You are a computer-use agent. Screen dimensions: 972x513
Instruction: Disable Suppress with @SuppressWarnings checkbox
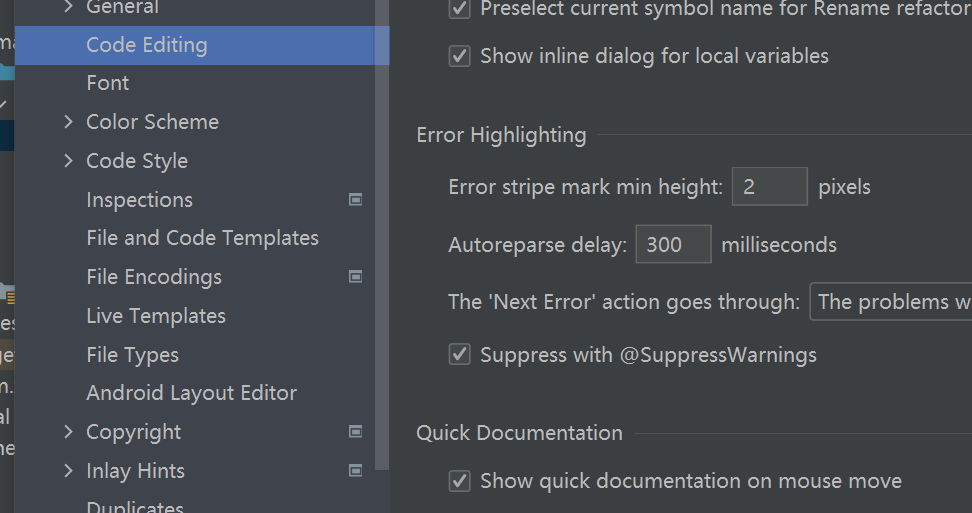[x=460, y=354]
